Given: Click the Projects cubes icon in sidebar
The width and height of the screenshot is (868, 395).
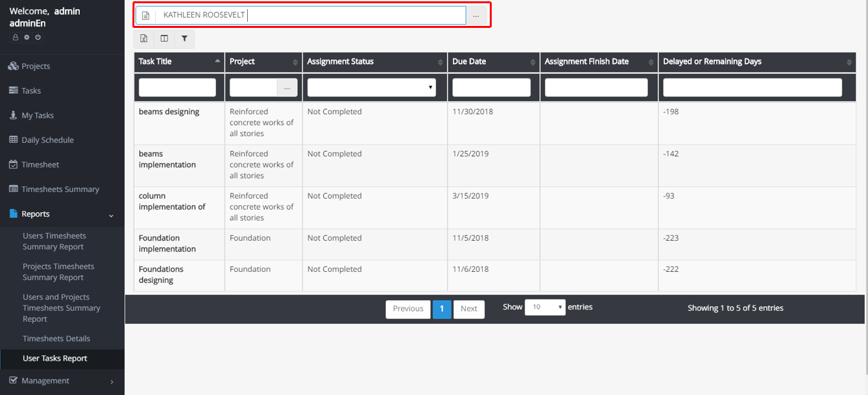Looking at the screenshot, I should tap(13, 66).
